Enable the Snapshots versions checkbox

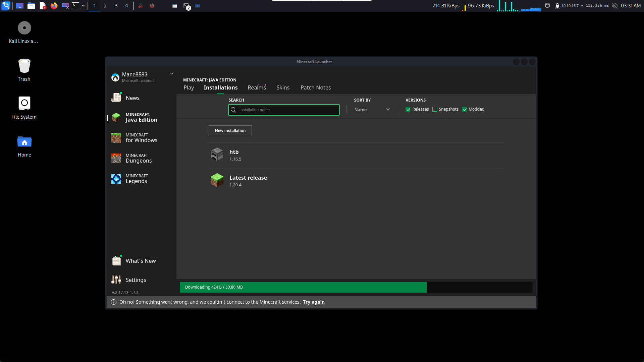[x=435, y=109]
